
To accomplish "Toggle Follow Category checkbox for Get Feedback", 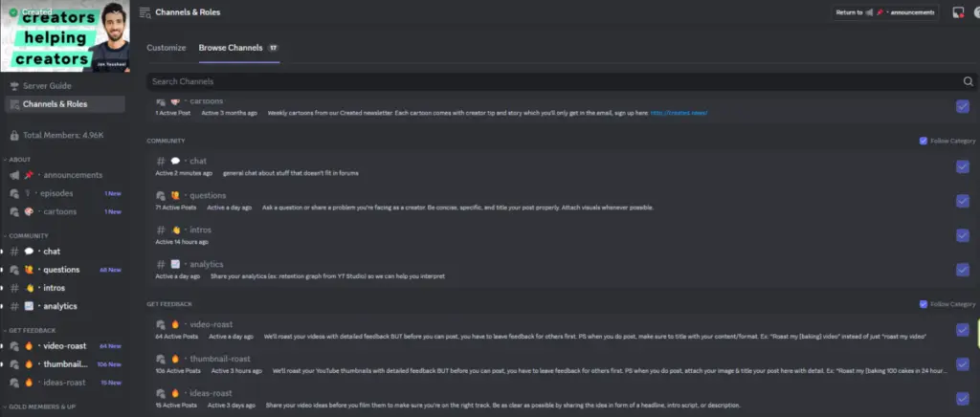I will tap(923, 304).
